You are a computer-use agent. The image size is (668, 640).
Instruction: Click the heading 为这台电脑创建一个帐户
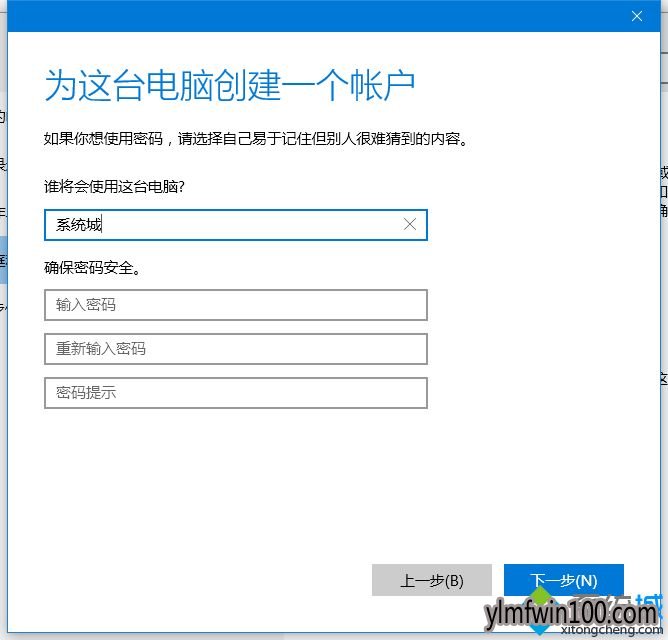tap(230, 85)
